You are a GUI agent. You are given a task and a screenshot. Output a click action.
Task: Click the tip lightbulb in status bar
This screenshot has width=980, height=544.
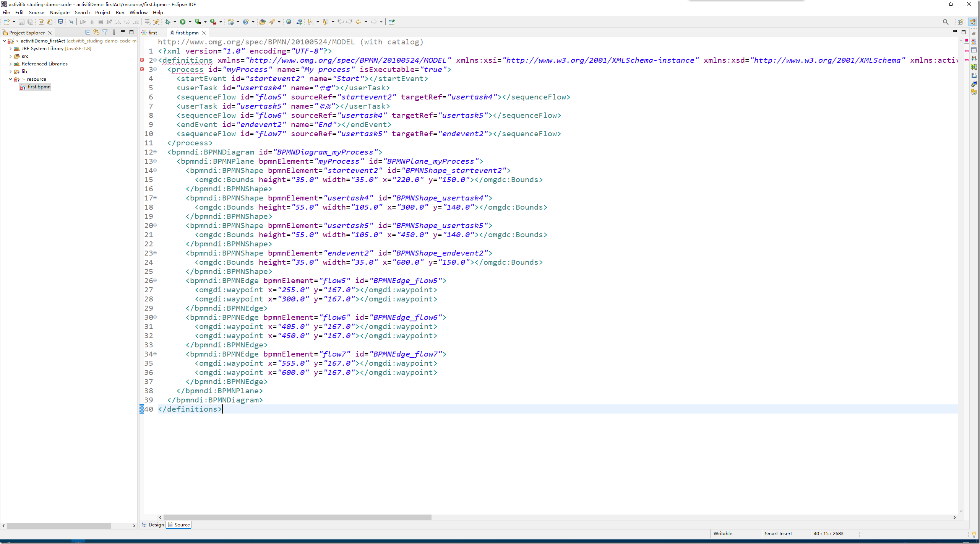click(x=974, y=534)
